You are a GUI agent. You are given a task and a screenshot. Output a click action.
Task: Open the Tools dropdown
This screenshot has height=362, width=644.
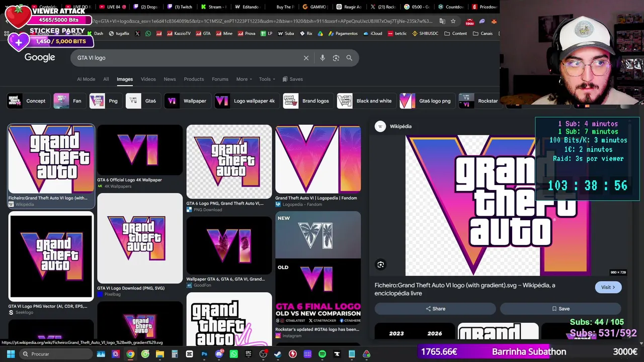point(267,79)
